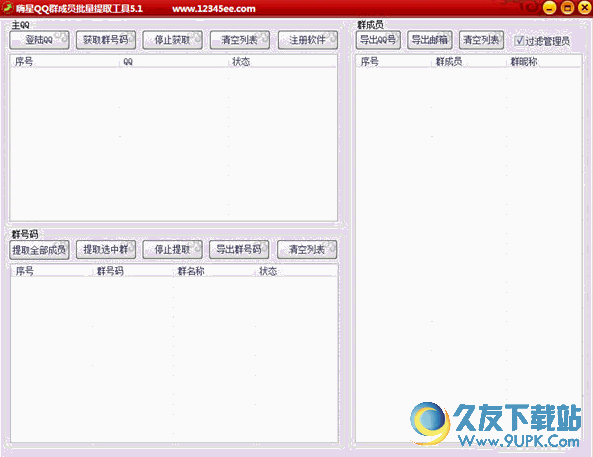
Task: Toggle the 过滤管理员 checkbox
Action: pyautogui.click(x=519, y=41)
